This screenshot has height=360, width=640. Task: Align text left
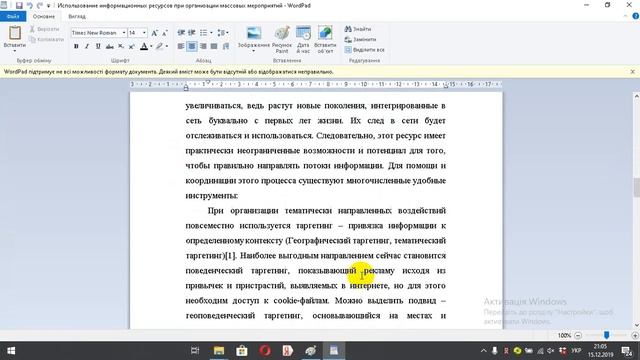(181, 47)
